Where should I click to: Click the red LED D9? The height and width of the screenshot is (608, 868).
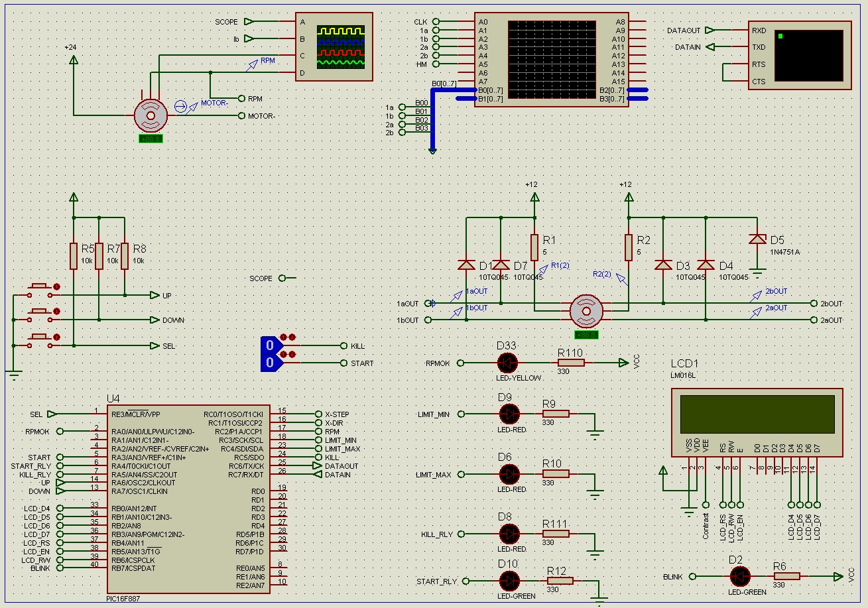click(x=509, y=414)
